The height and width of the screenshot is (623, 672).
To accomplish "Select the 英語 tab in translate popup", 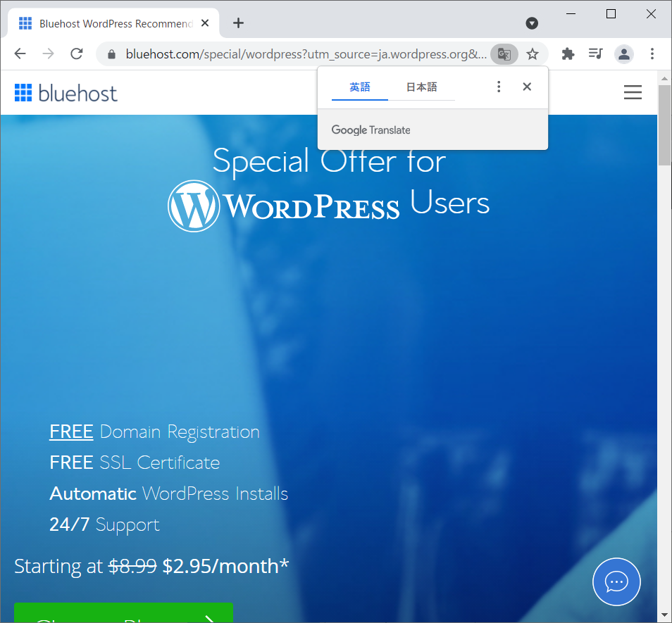I will pyautogui.click(x=359, y=87).
